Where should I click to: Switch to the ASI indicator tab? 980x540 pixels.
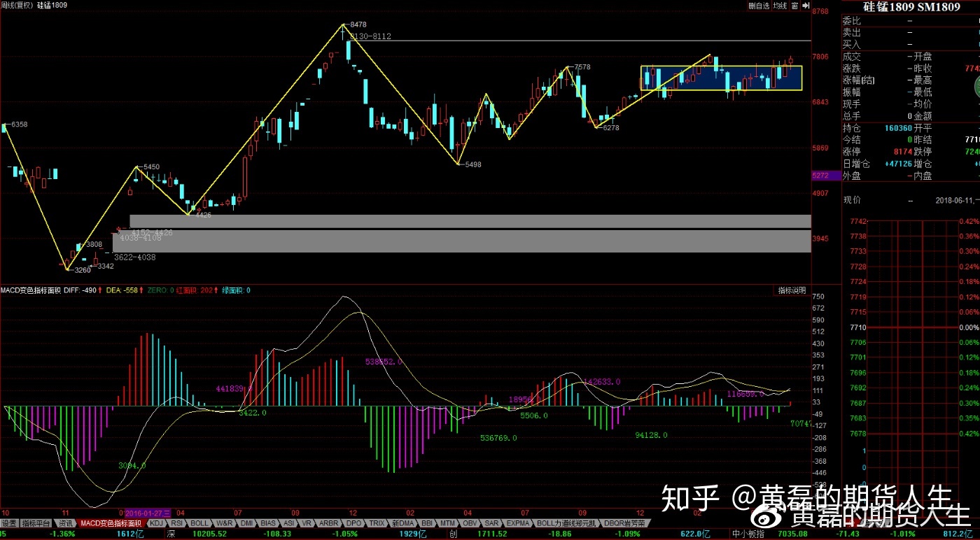[x=288, y=523]
